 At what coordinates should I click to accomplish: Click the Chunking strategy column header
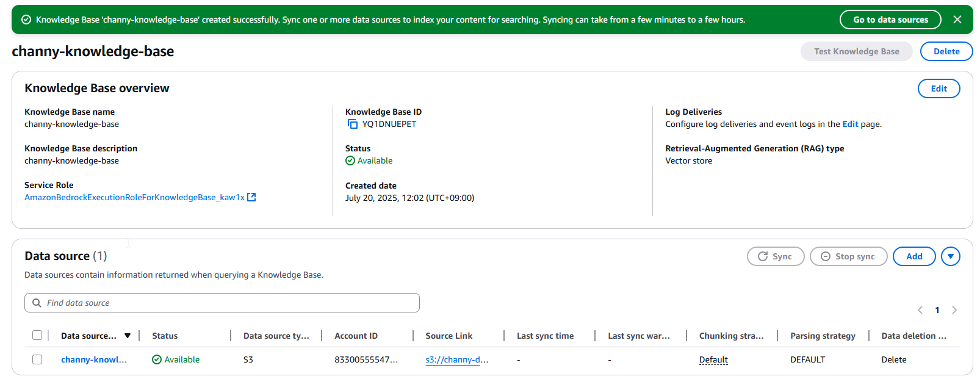coord(731,336)
